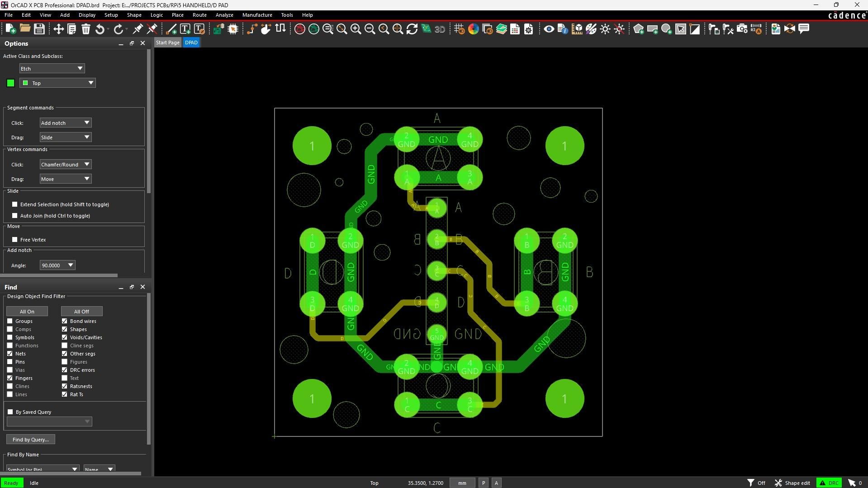
Task: Click the Add Shape polygon icon
Action: (x=638, y=29)
